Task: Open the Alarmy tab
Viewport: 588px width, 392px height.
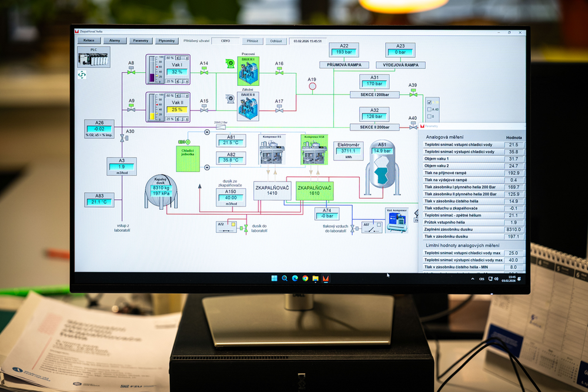Action: [115, 41]
